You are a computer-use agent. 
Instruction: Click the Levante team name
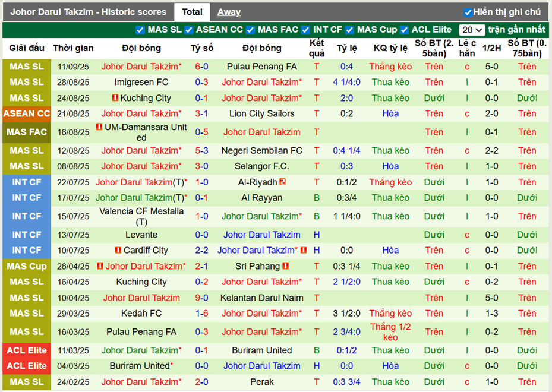(141, 235)
